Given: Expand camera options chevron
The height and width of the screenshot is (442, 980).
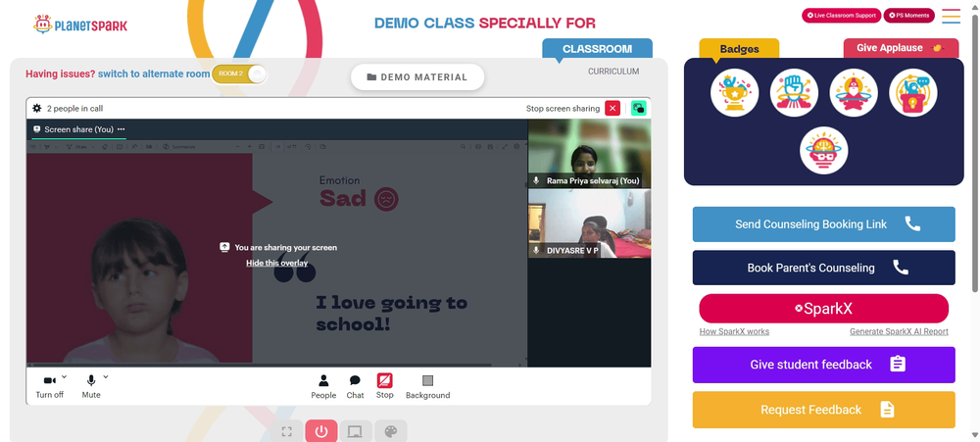Looking at the screenshot, I should [x=65, y=377].
